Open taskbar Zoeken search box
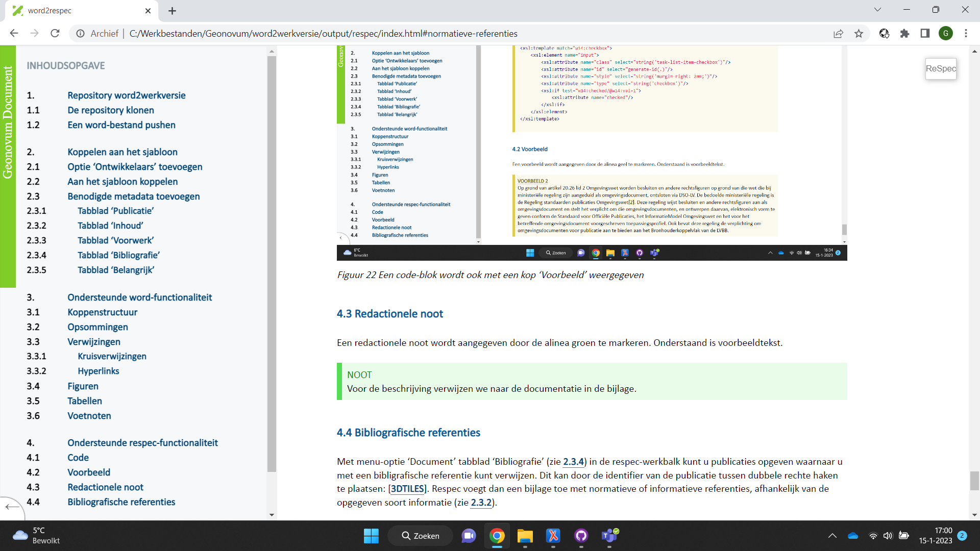This screenshot has height=551, width=980. (421, 536)
